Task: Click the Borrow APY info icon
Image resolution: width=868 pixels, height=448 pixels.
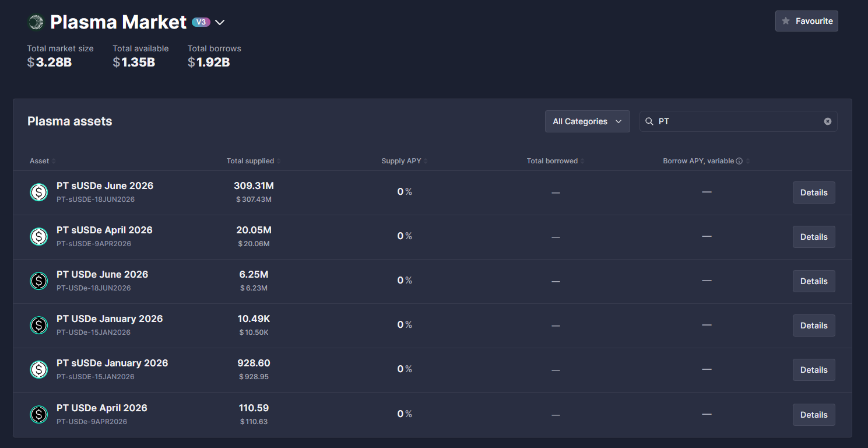Action: pyautogui.click(x=739, y=161)
